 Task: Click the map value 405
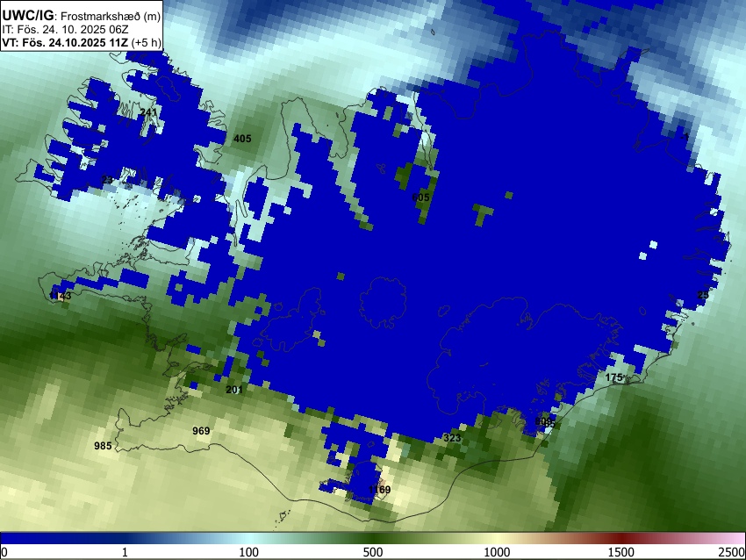click(x=242, y=139)
